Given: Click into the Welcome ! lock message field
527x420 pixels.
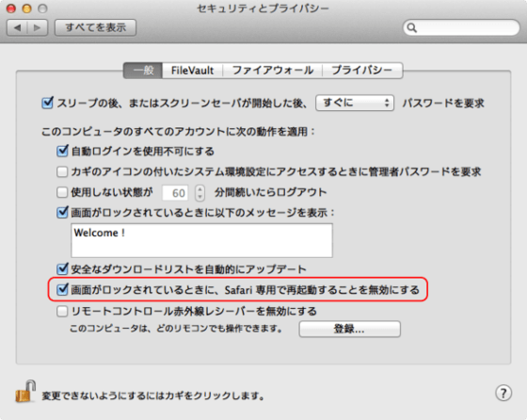Looking at the screenshot, I should 201,240.
